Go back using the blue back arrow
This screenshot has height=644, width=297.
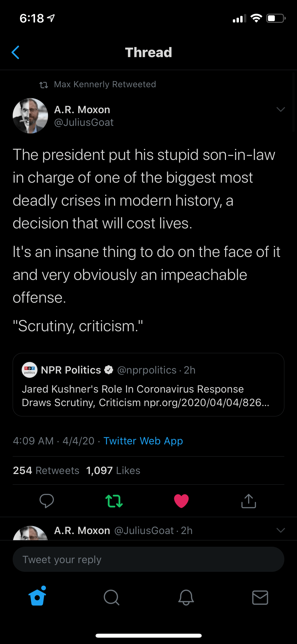[x=16, y=52]
